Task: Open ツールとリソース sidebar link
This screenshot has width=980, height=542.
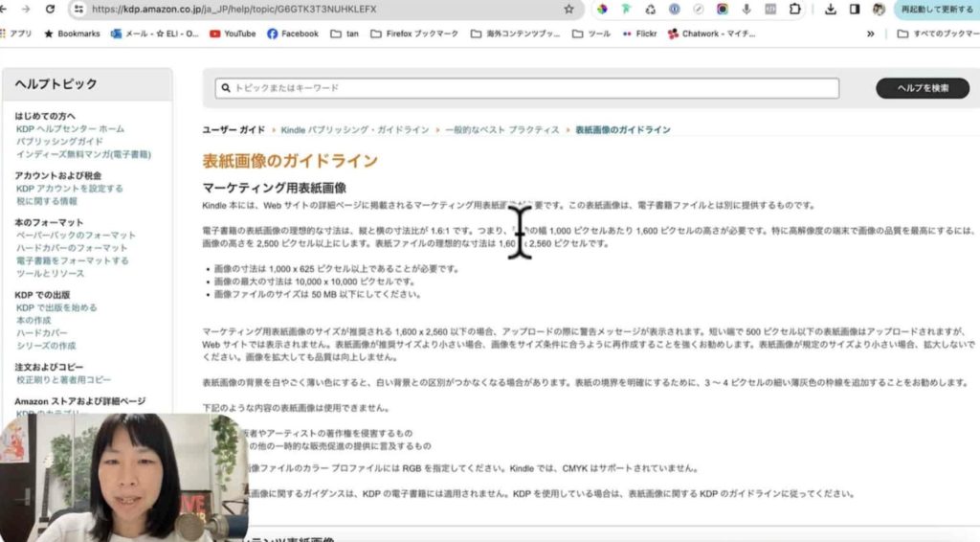Action: [50, 273]
